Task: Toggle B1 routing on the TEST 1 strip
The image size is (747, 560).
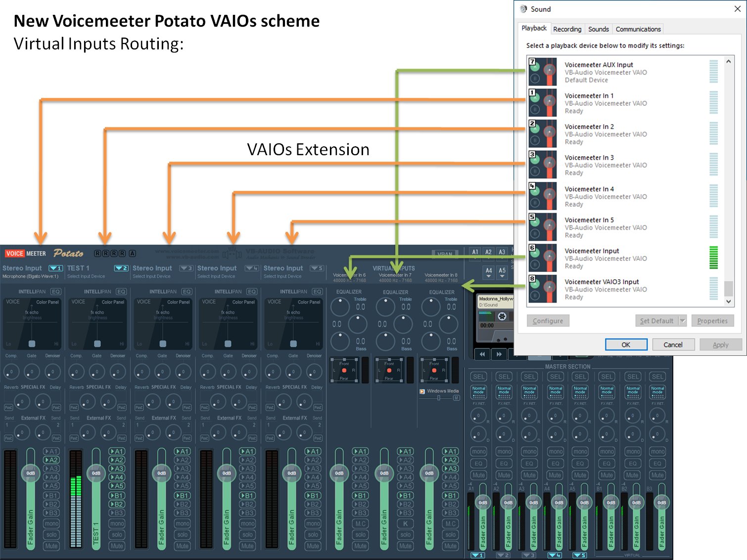Action: click(117, 496)
